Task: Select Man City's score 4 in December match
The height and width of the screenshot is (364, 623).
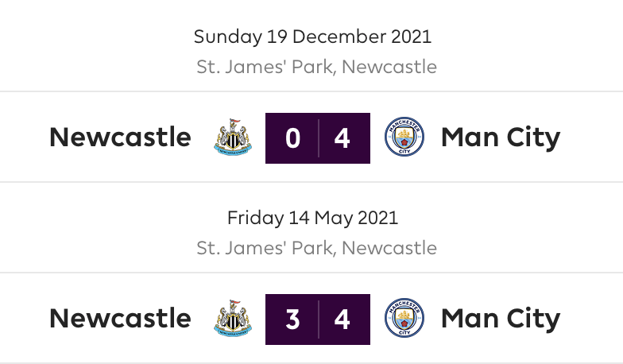Action: point(342,138)
